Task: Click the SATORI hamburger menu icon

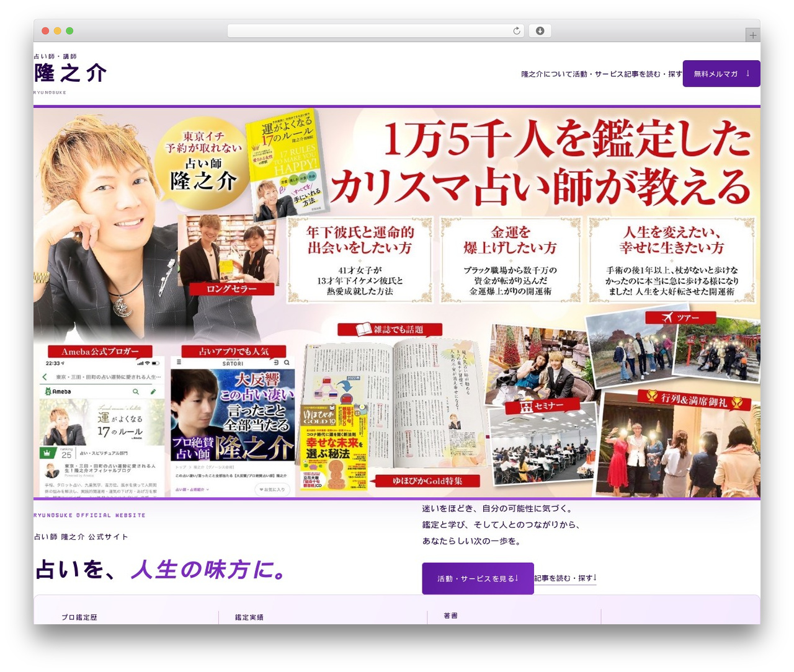Action: click(x=179, y=363)
